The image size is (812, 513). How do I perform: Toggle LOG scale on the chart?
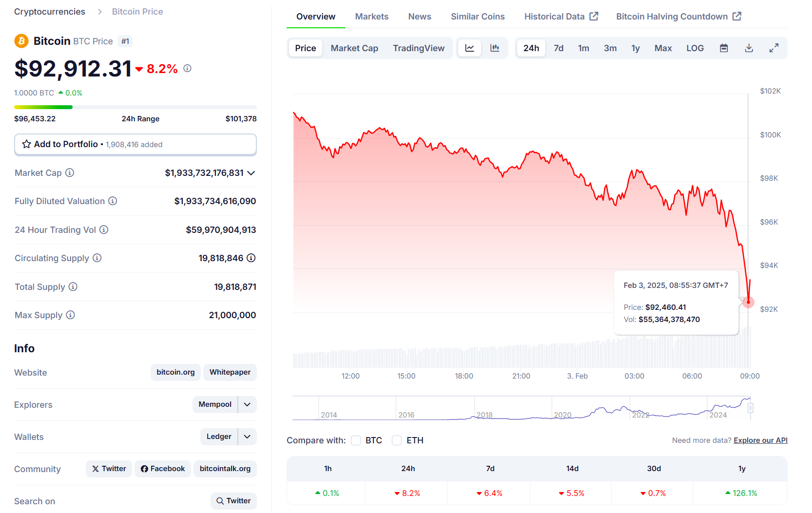[695, 48]
